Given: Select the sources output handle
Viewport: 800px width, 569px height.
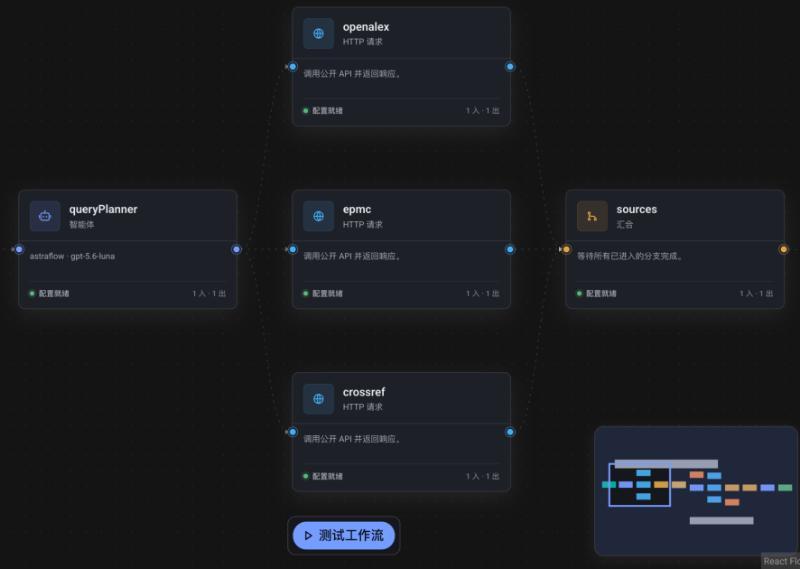Looking at the screenshot, I should click(784, 250).
